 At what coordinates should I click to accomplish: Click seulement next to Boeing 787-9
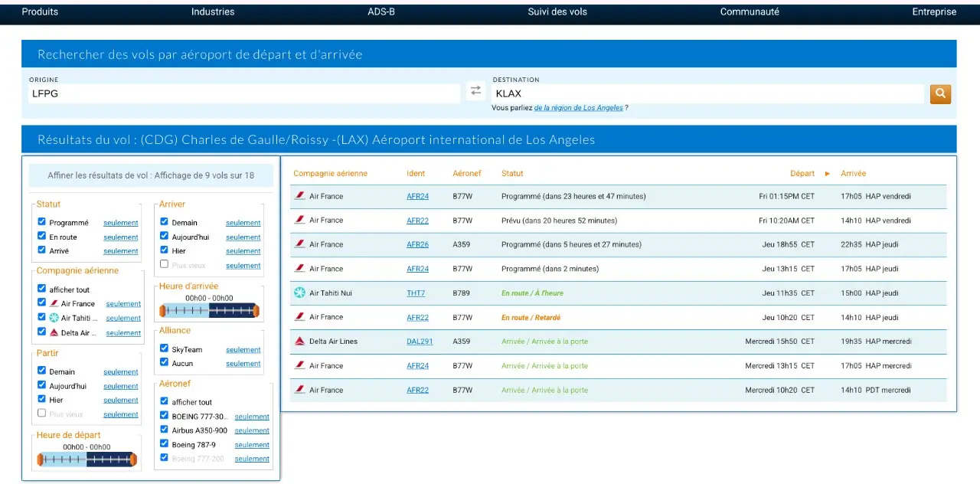252,445
